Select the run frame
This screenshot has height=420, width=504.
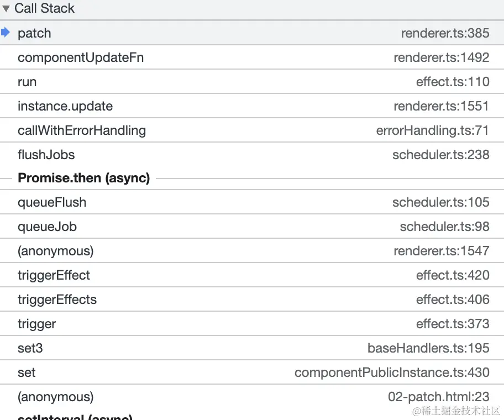27,82
